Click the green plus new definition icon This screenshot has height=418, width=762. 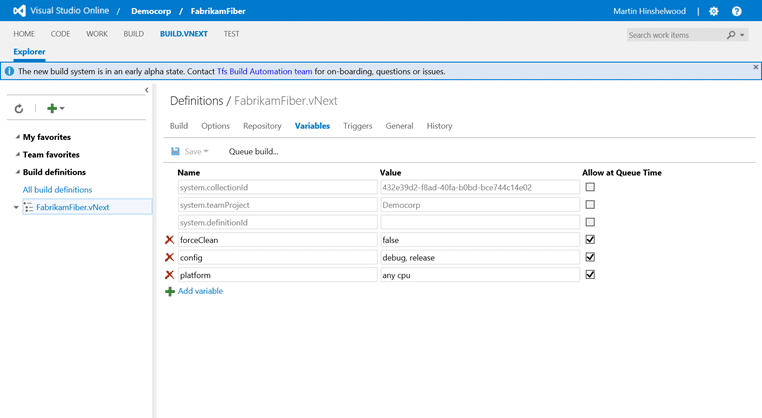tap(52, 108)
